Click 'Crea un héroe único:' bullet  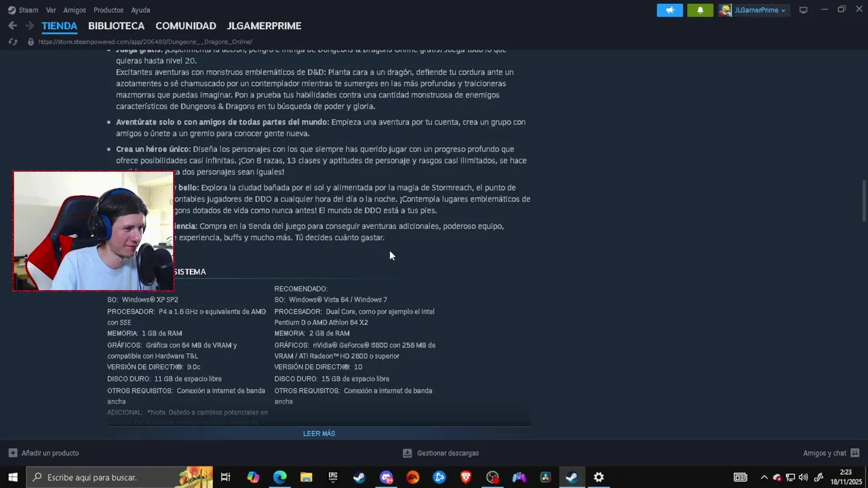[x=153, y=149]
